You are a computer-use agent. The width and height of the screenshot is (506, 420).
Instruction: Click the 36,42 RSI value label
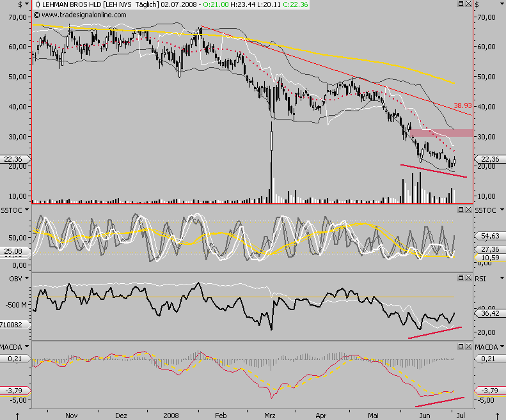click(x=490, y=313)
